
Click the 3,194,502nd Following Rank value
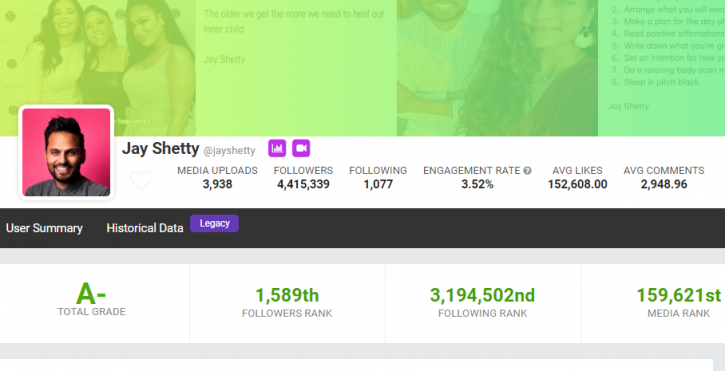pos(482,295)
